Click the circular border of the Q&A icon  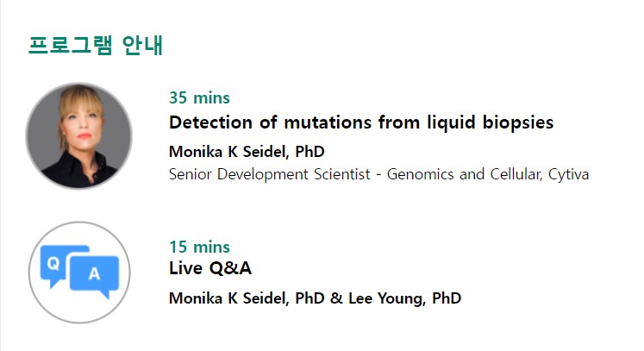tap(79, 223)
